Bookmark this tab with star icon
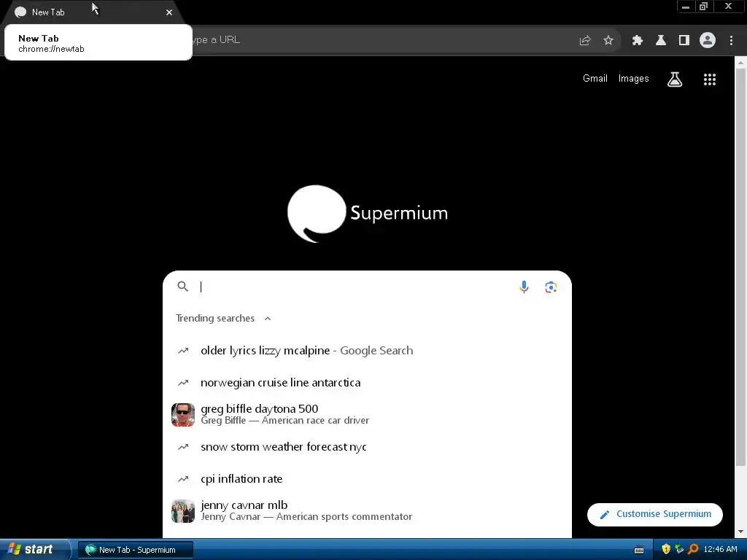This screenshot has width=747, height=560. [x=608, y=41]
